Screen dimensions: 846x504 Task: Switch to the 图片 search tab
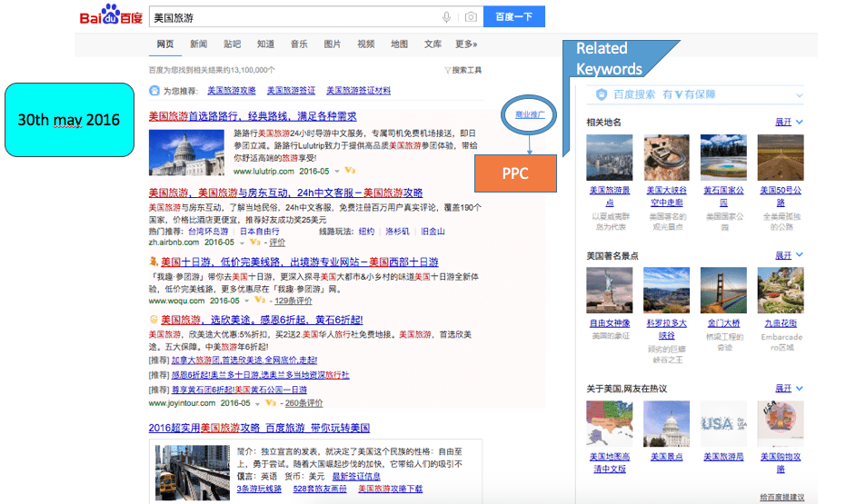tap(333, 44)
